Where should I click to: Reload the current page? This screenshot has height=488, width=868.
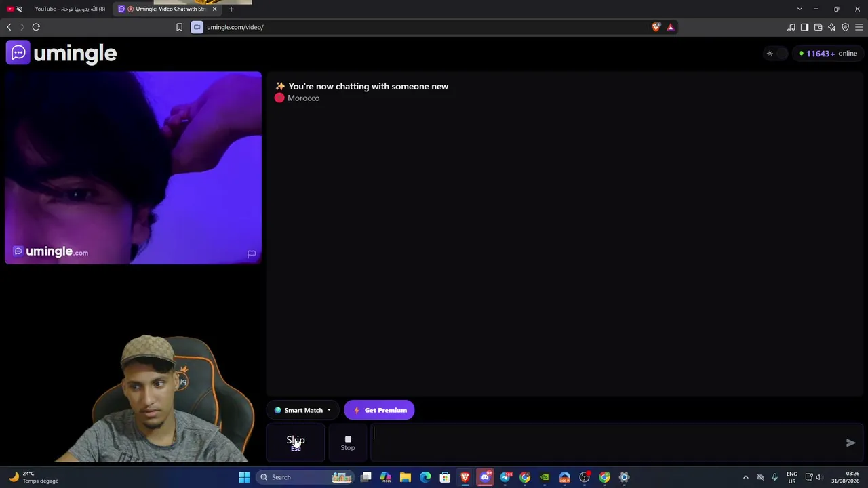coord(36,27)
